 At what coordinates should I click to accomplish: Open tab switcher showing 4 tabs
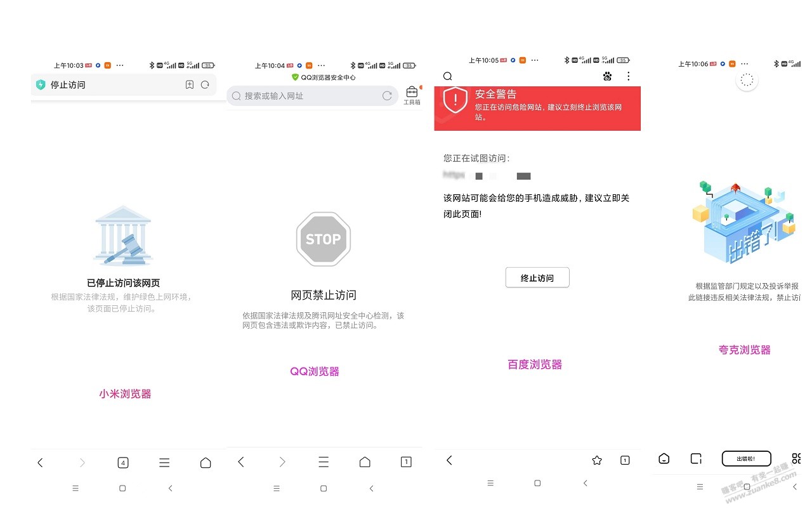(x=123, y=463)
